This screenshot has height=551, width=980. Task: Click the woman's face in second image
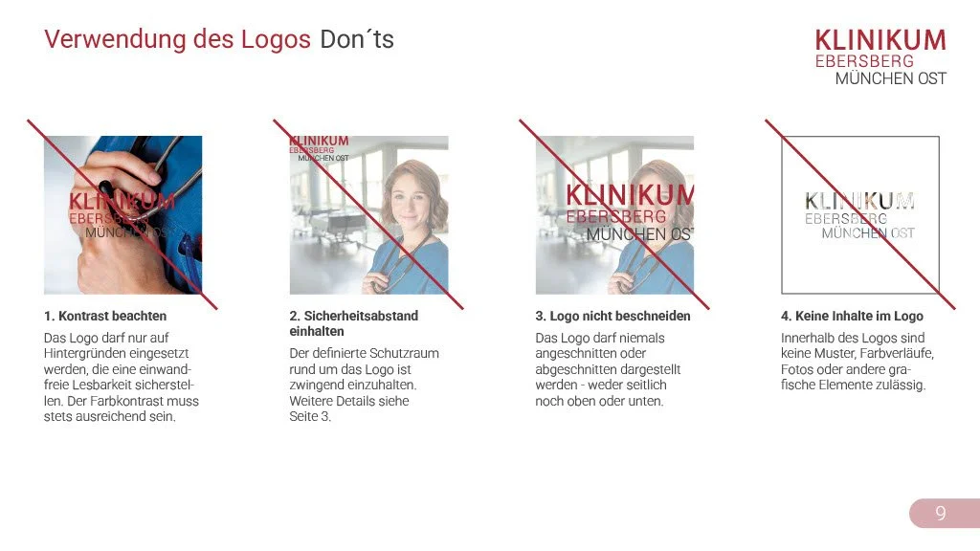pos(413,200)
